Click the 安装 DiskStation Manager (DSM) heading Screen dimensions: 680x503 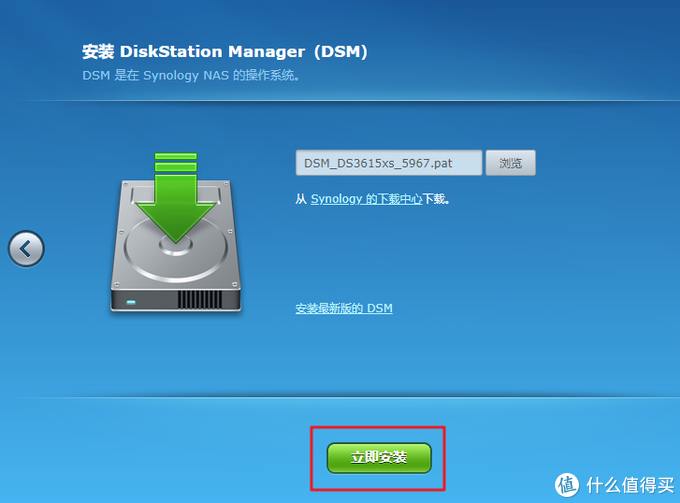(x=225, y=52)
